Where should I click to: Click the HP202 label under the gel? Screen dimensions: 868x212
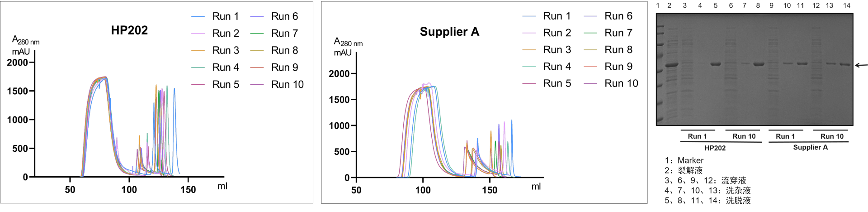pyautogui.click(x=715, y=148)
